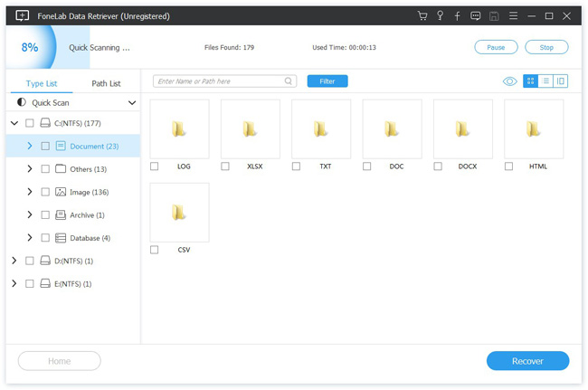This screenshot has height=390, width=588.
Task: Click the register key icon
Action: [440, 15]
